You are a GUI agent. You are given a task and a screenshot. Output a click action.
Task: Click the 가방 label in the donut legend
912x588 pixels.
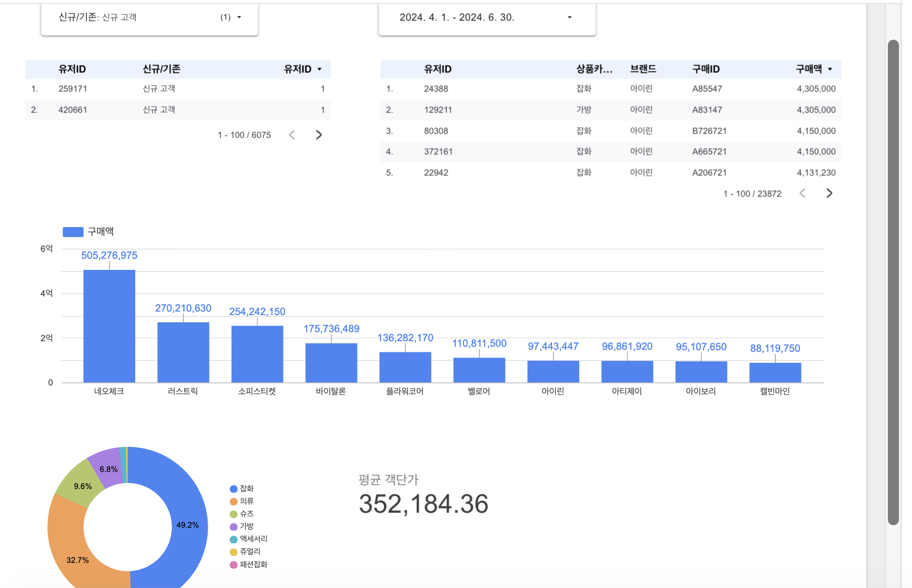pyautogui.click(x=247, y=526)
